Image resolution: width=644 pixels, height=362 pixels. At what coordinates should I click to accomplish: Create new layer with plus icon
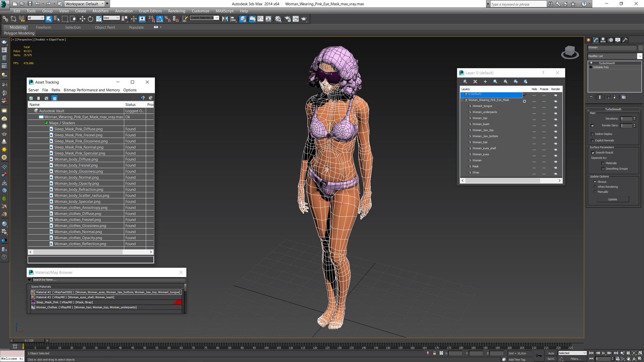click(x=485, y=81)
